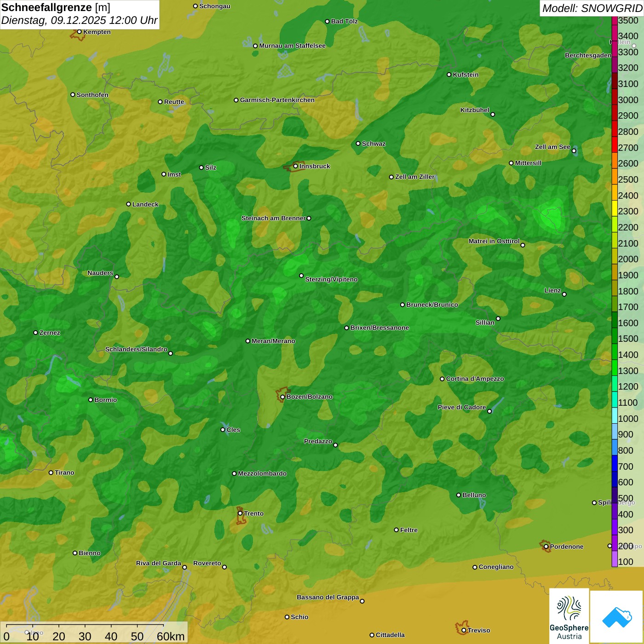Click the Reutte label
This screenshot has width=644, height=644.
pyautogui.click(x=174, y=102)
